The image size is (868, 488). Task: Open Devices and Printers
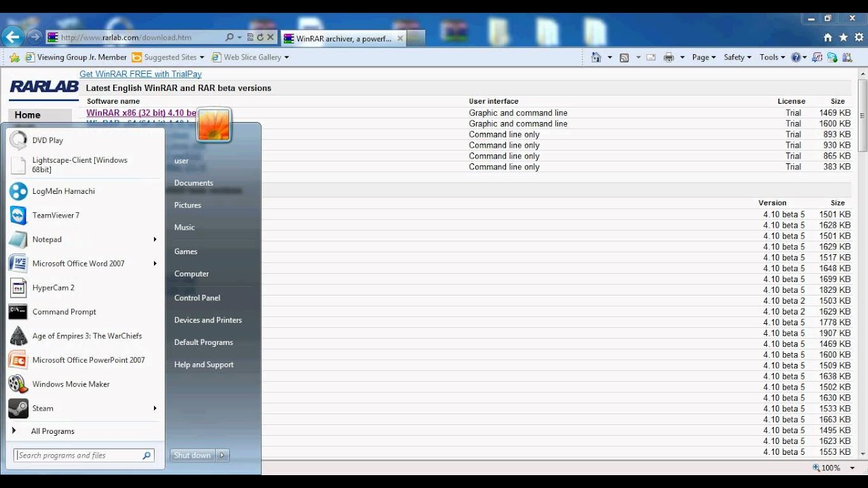tap(208, 321)
